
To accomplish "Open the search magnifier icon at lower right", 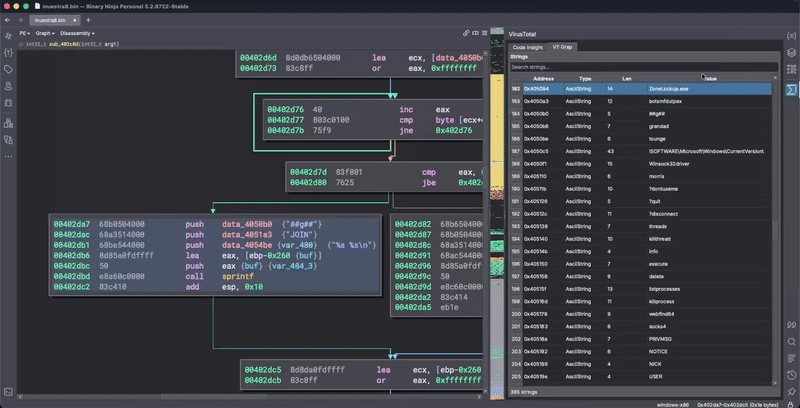I will click(791, 341).
